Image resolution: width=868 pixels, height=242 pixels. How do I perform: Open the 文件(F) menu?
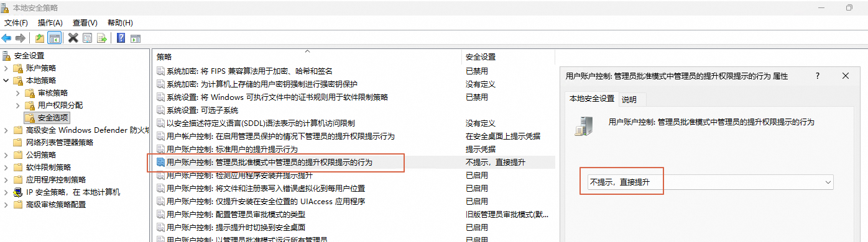(16, 22)
